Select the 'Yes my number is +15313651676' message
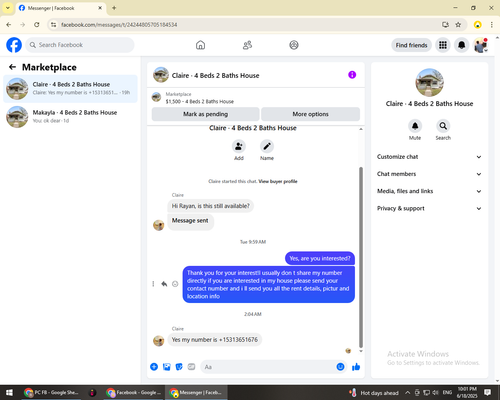Image resolution: width=500 pixels, height=400 pixels. click(215, 340)
